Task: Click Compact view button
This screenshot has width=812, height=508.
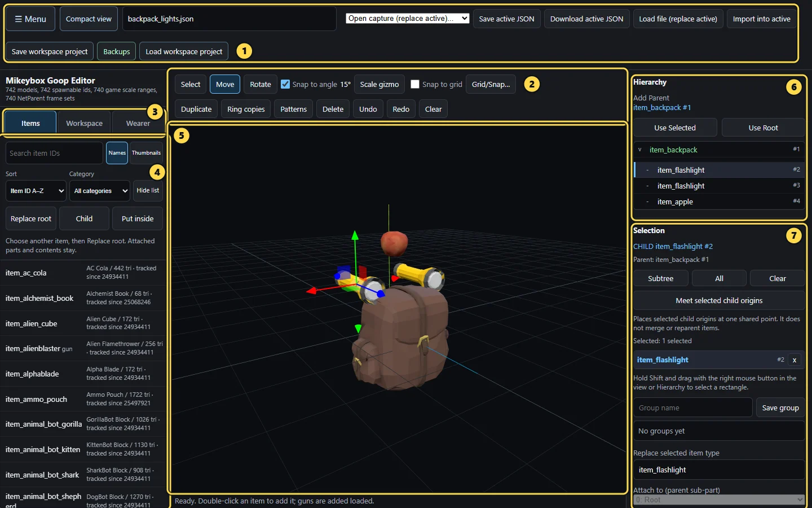Action: point(89,19)
